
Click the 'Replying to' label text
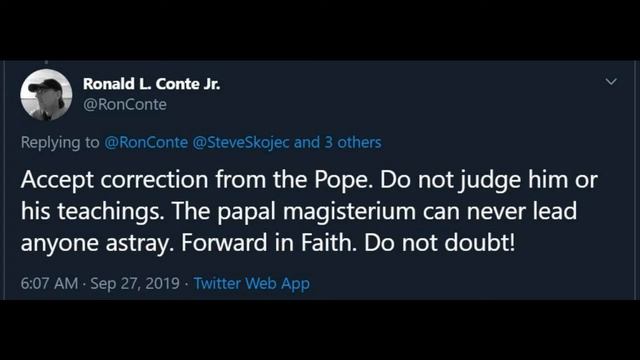tap(60, 143)
